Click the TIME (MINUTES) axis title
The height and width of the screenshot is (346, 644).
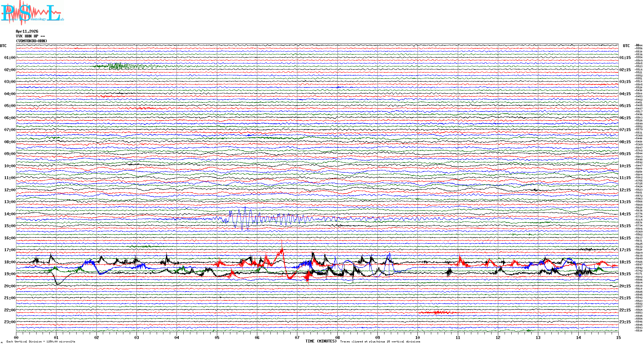tap(321, 341)
